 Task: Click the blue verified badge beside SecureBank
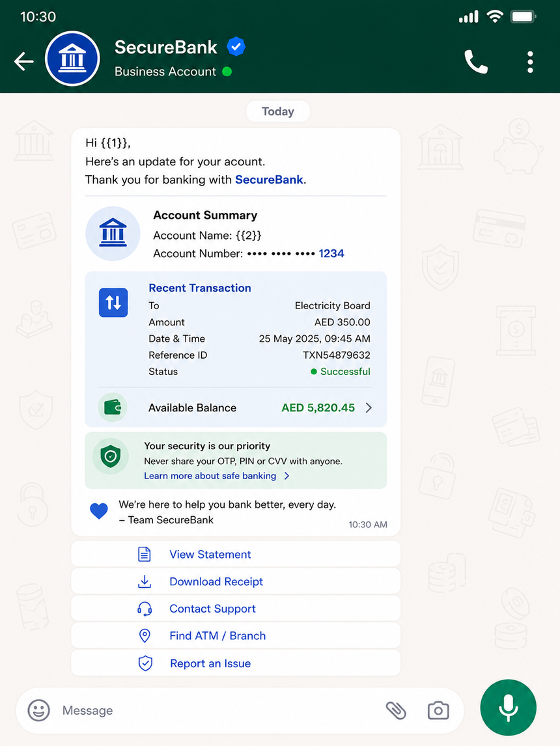pos(236,47)
